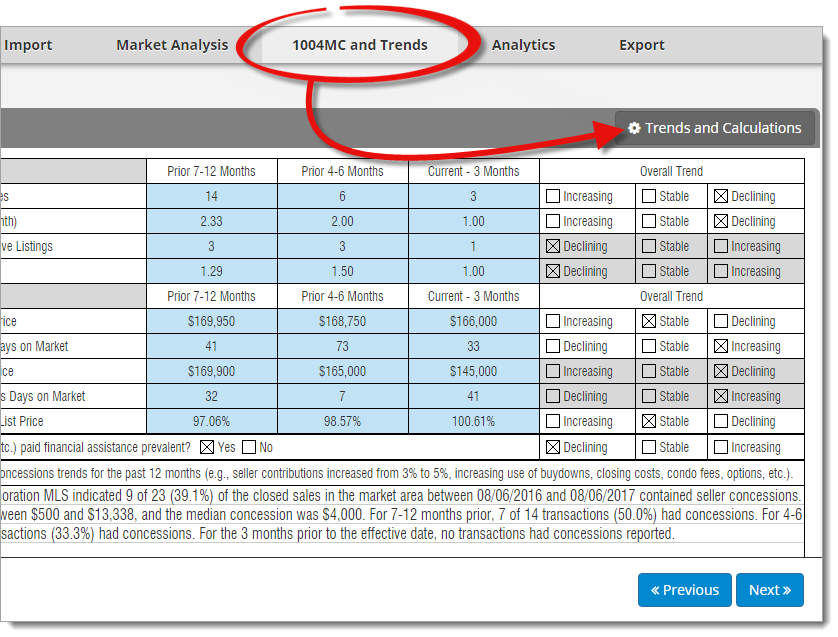Click the 98.57% Prior 4-6 Months cell

click(x=343, y=421)
